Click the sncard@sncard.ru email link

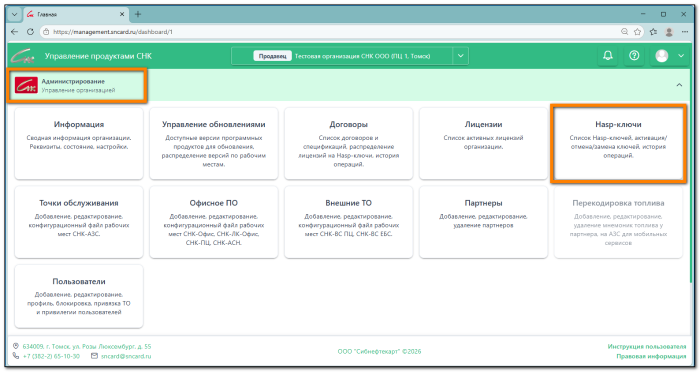[126, 356]
